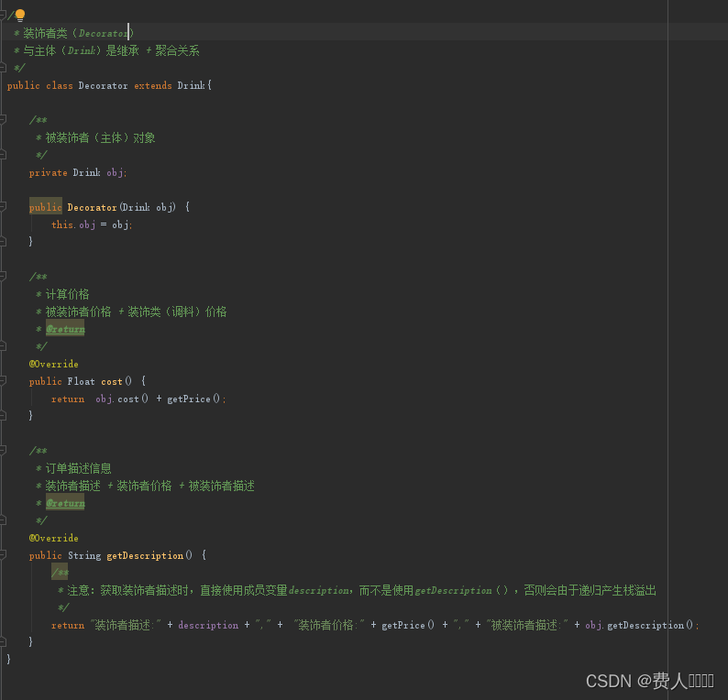Click the final closing brace of the class
728x700 pixels.
(9, 659)
